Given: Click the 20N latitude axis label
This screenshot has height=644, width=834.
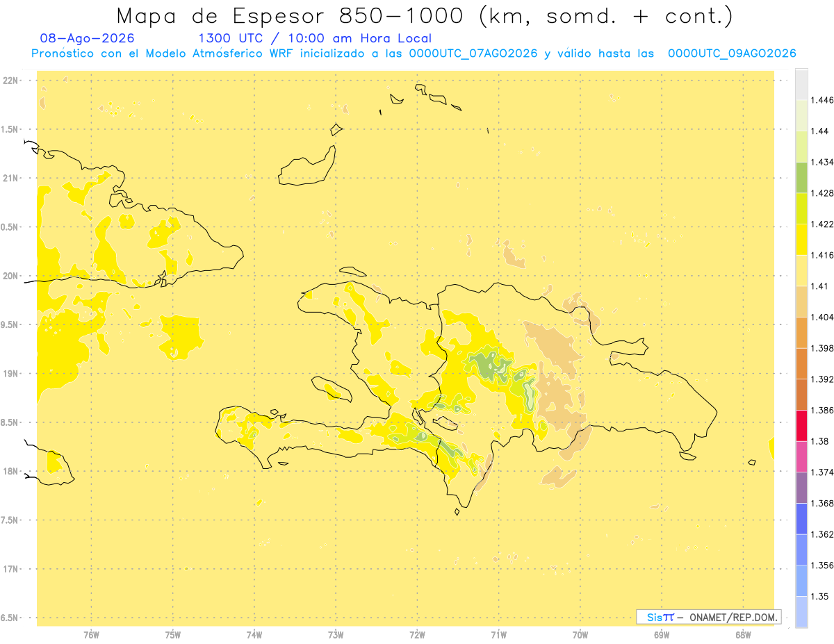Looking at the screenshot, I should coord(11,276).
